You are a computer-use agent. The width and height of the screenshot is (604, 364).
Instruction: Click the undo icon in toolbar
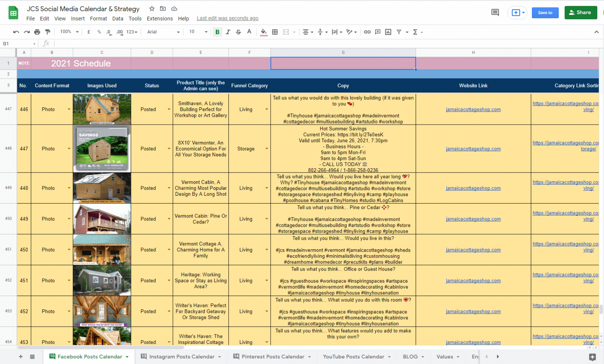point(16,32)
